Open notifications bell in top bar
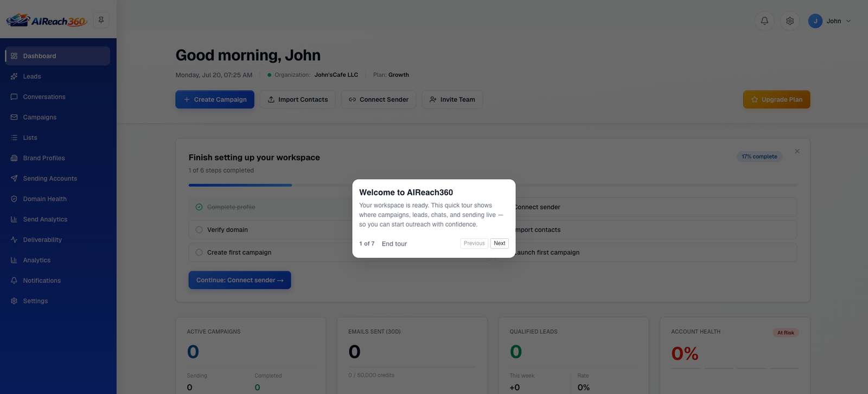This screenshot has width=868, height=394. [x=764, y=21]
